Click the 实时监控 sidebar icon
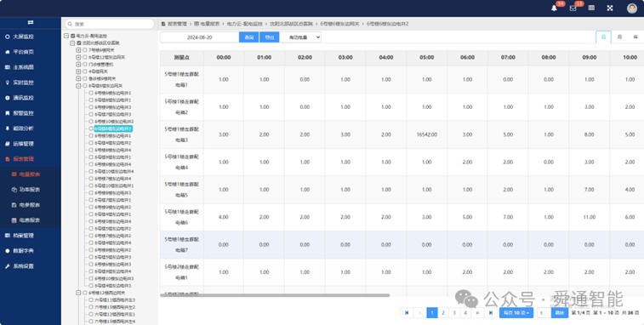Screen dimensions: 644x325 (x=7, y=83)
